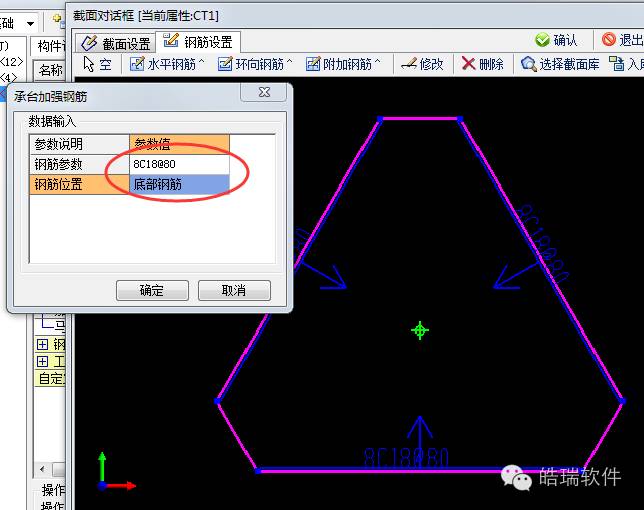Click the top-left vertex of the section
Screen dimensions: 644x510
380,119
